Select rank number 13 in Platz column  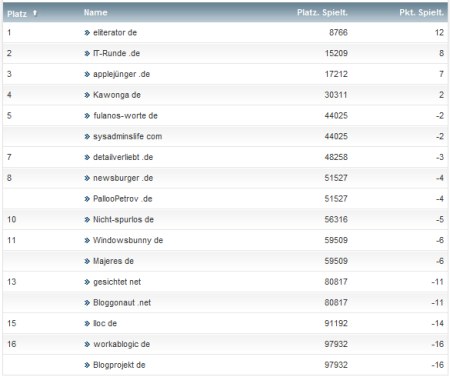[12, 282]
